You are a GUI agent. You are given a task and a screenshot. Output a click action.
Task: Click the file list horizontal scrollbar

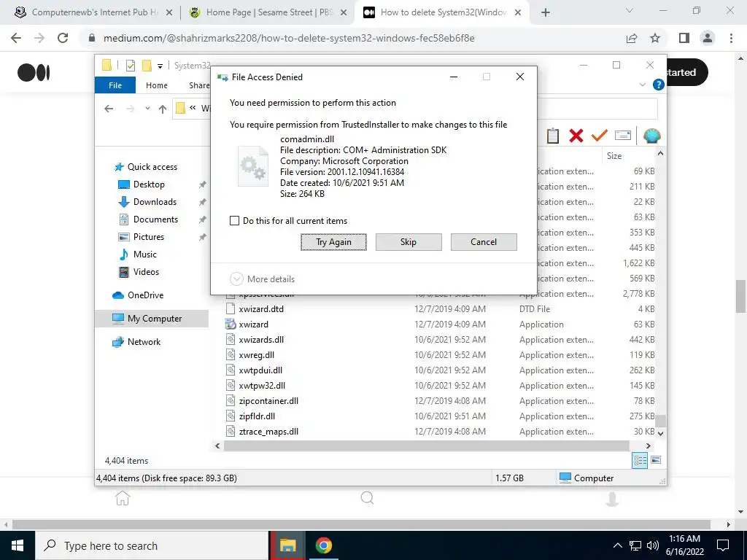tap(426, 446)
